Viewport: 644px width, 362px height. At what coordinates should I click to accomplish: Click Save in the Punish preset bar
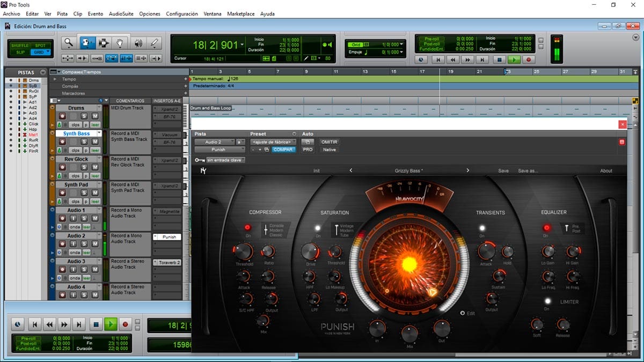(x=503, y=171)
